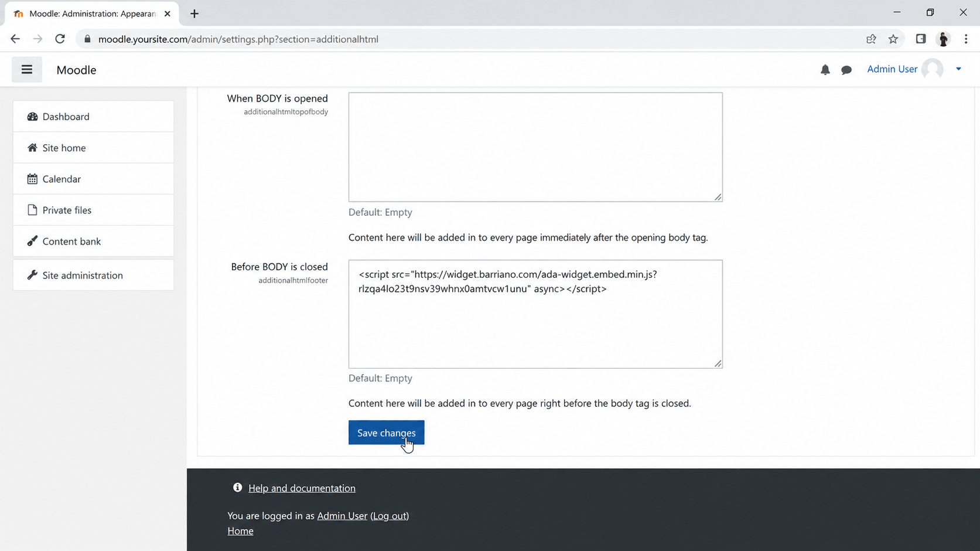The height and width of the screenshot is (551, 980).
Task: Click the additionalhtmltopofbody setting name
Action: pos(286,112)
